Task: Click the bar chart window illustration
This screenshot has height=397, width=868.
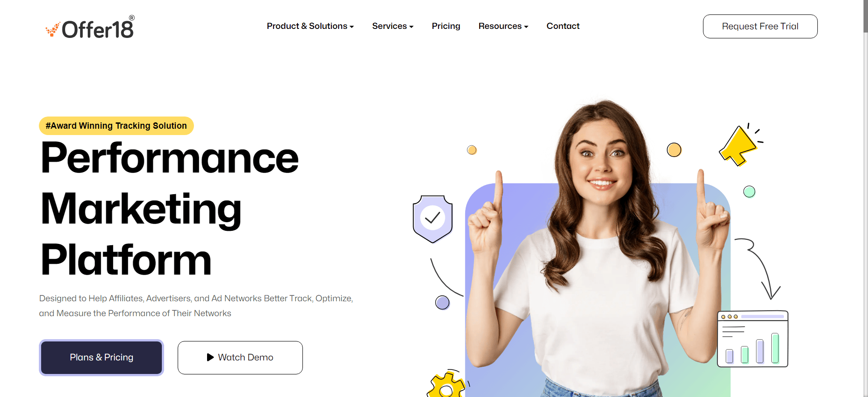Action: point(753,339)
